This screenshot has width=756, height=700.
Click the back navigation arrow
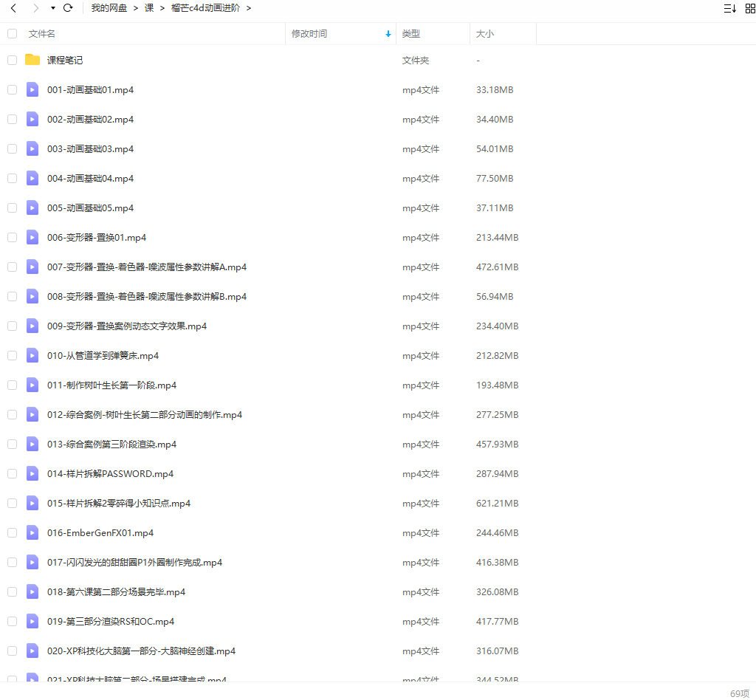[x=13, y=8]
